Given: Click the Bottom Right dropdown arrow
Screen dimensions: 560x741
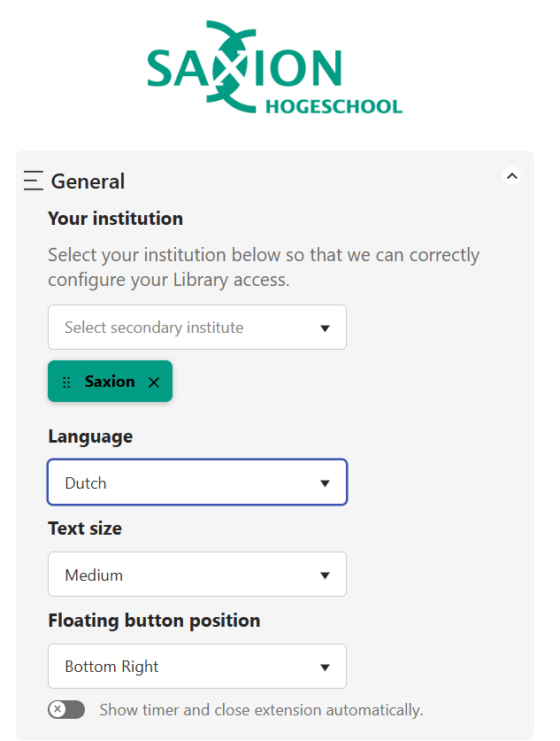Looking at the screenshot, I should (325, 668).
